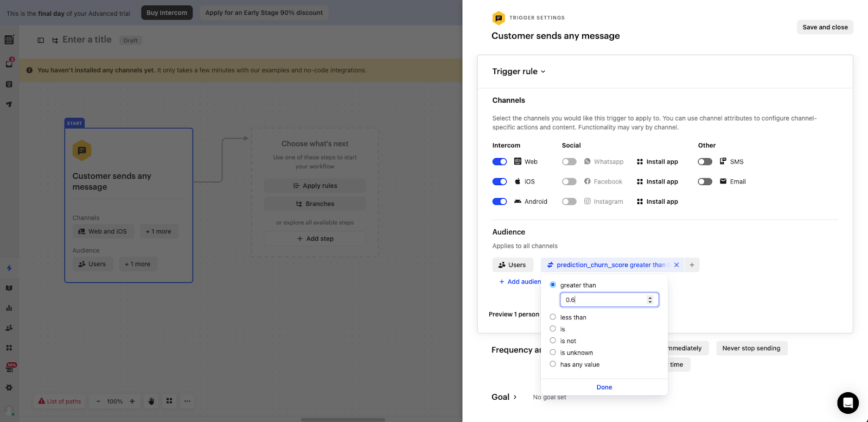The height and width of the screenshot is (422, 868).
Task: Click Install app for Facebook
Action: pos(658,181)
